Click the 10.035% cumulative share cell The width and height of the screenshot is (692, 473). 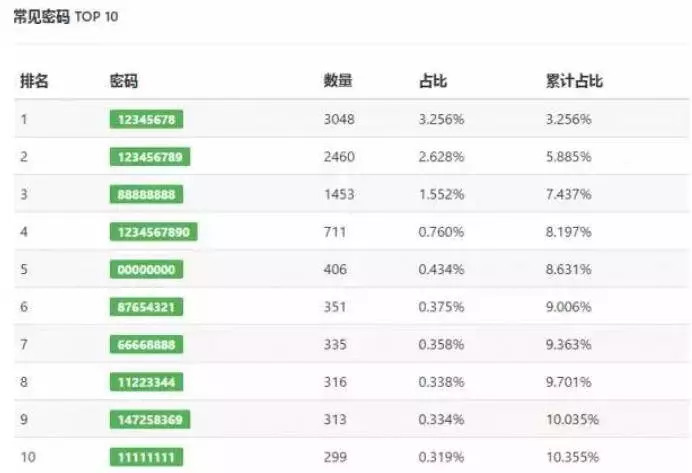[x=572, y=420]
